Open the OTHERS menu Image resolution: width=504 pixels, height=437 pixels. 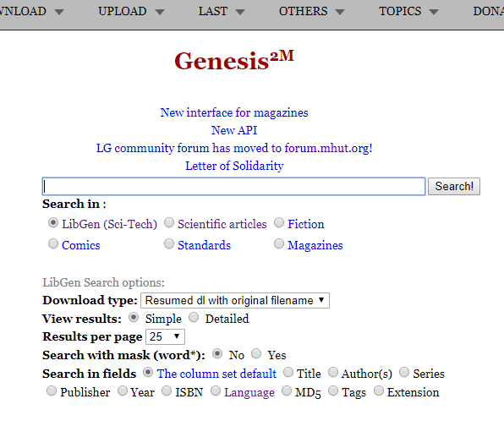click(311, 12)
